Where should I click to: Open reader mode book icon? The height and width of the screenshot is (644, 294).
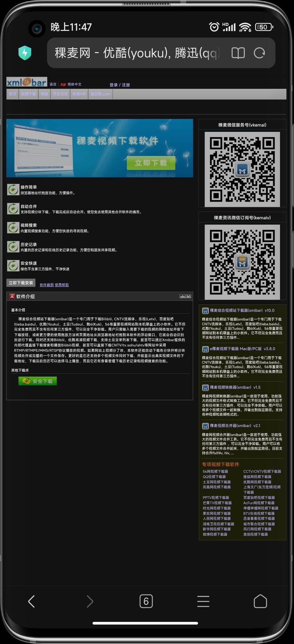[x=238, y=53]
